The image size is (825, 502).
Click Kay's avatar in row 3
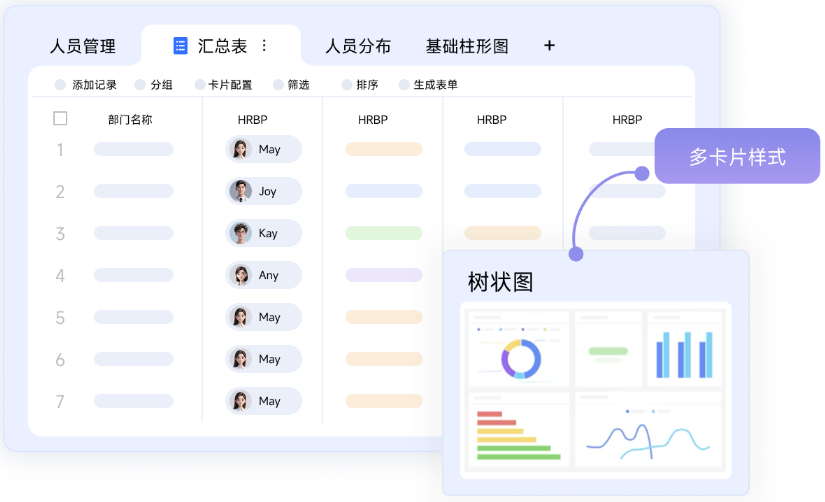coord(240,233)
